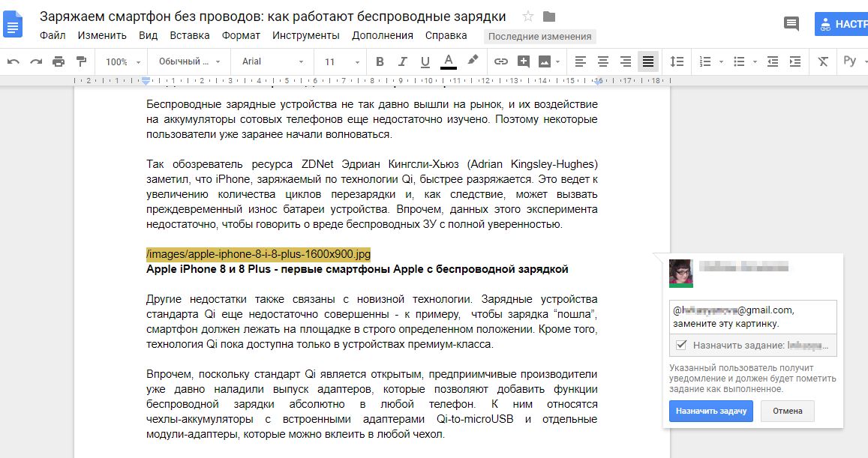This screenshot has height=458, width=868.
Task: Justify the text alignment
Action: (647, 61)
